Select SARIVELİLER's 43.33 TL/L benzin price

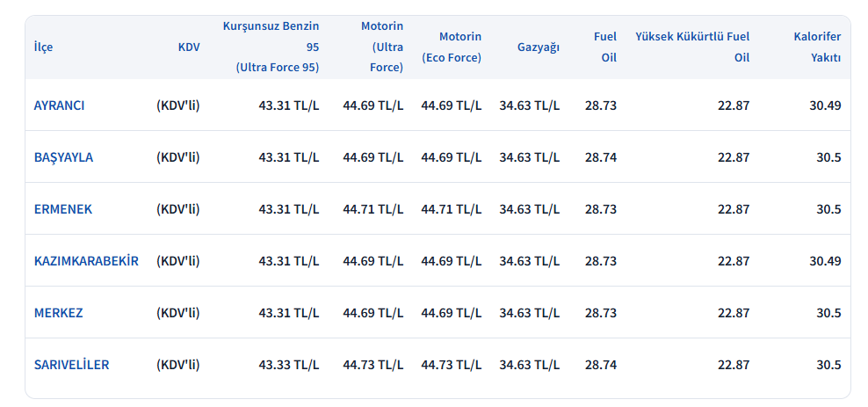coord(289,365)
